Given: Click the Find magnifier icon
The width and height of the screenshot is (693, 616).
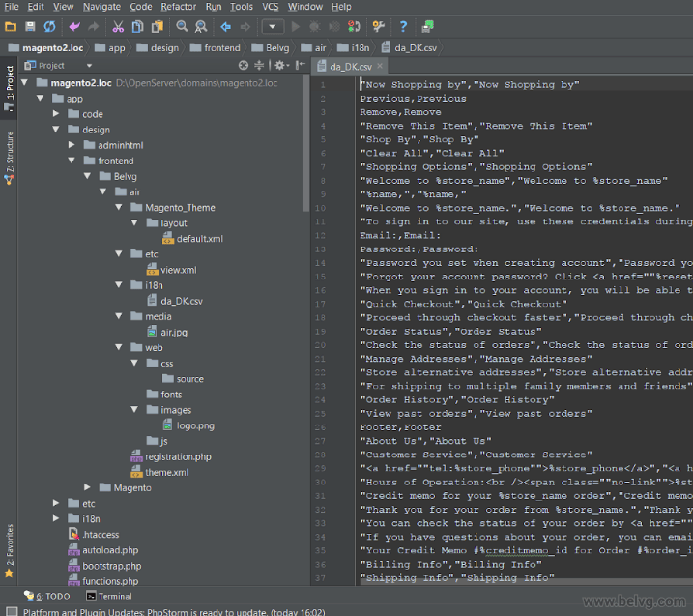Looking at the screenshot, I should click(x=182, y=26).
